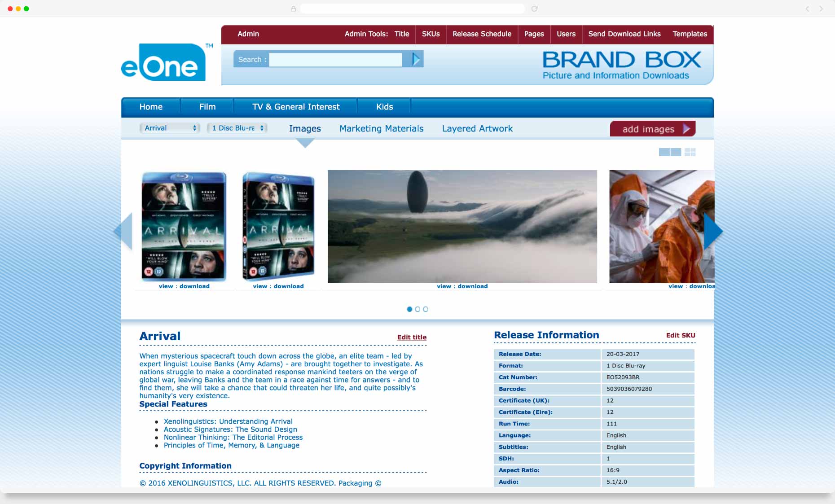Click cat number EO52093BR

pyautogui.click(x=623, y=377)
